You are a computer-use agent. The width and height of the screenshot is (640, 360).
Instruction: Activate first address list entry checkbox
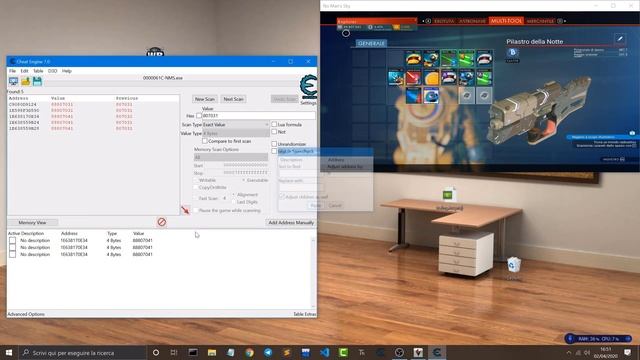[13, 240]
